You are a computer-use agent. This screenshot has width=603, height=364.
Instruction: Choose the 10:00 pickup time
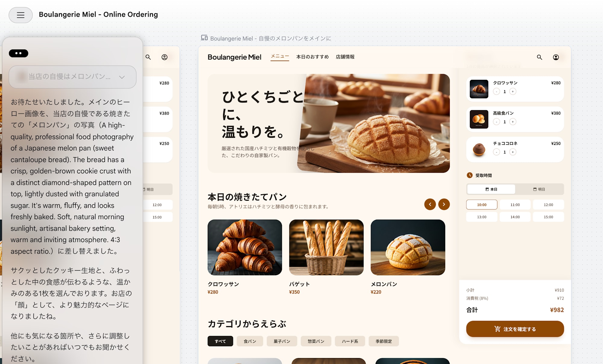(481, 205)
